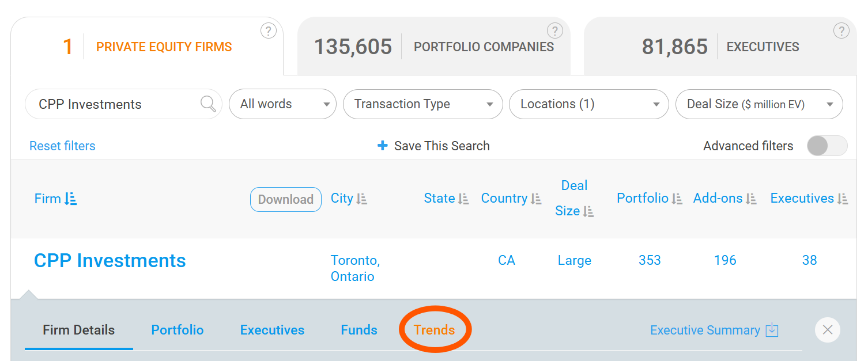Click the Download button
868x361 pixels.
coord(285,199)
